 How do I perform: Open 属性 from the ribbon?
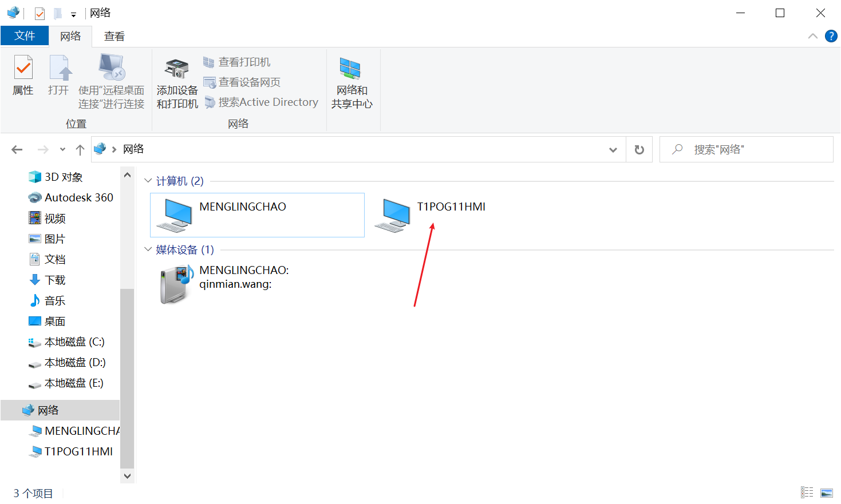(x=22, y=76)
